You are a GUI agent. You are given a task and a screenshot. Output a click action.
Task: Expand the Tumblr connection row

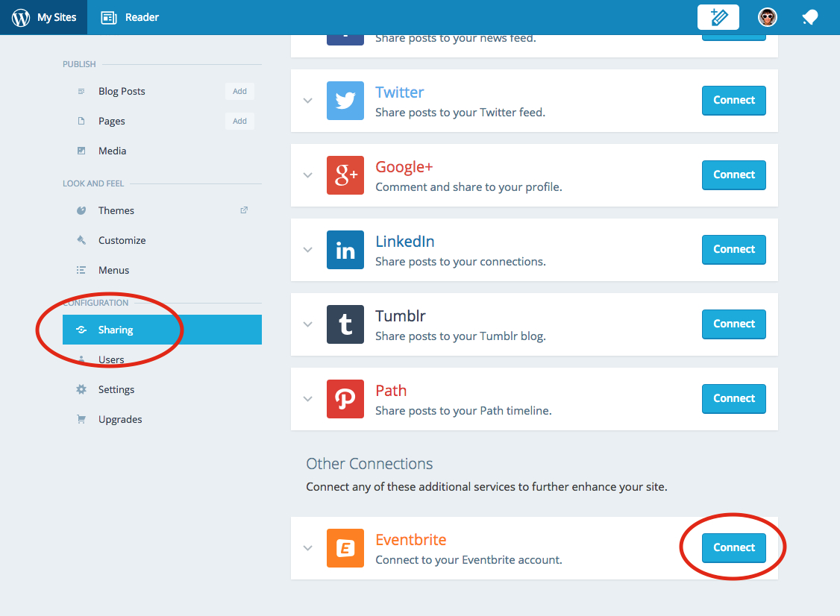click(307, 324)
